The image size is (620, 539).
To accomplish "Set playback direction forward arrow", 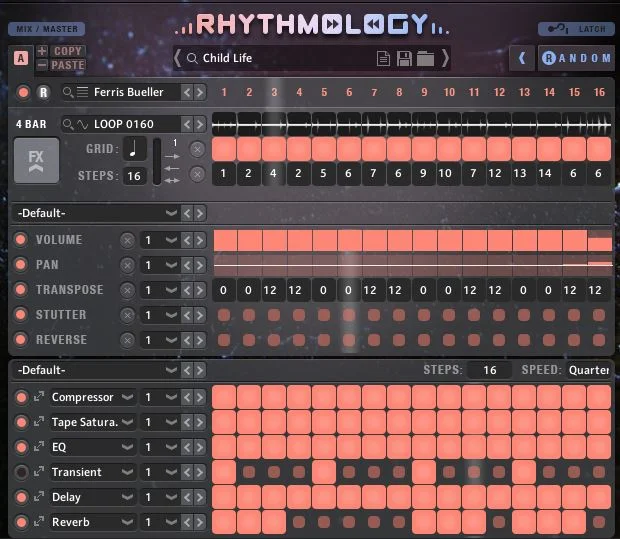I will pyautogui.click(x=172, y=157).
